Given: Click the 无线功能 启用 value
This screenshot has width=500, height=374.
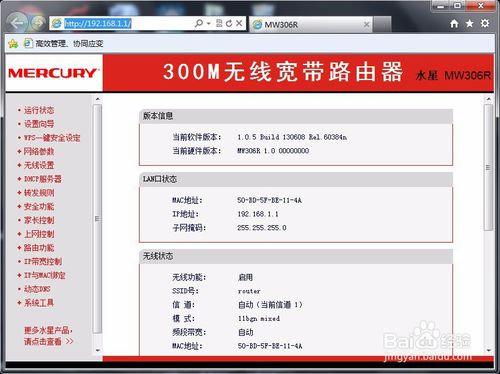Looking at the screenshot, I should click(x=245, y=277).
